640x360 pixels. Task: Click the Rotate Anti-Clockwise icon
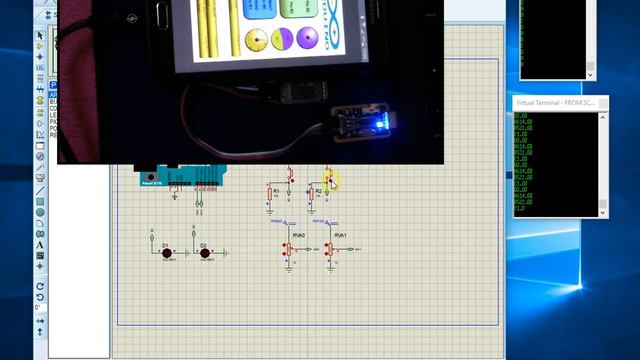tap(40, 297)
